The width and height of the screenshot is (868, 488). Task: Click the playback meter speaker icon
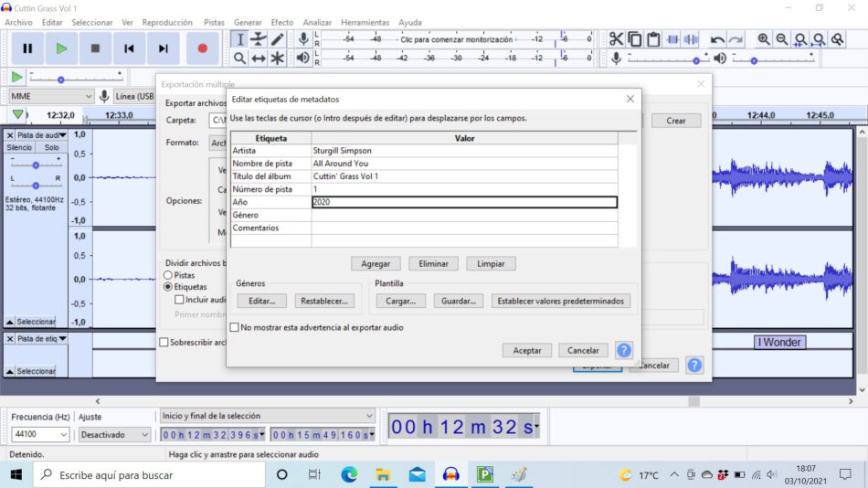(x=302, y=58)
